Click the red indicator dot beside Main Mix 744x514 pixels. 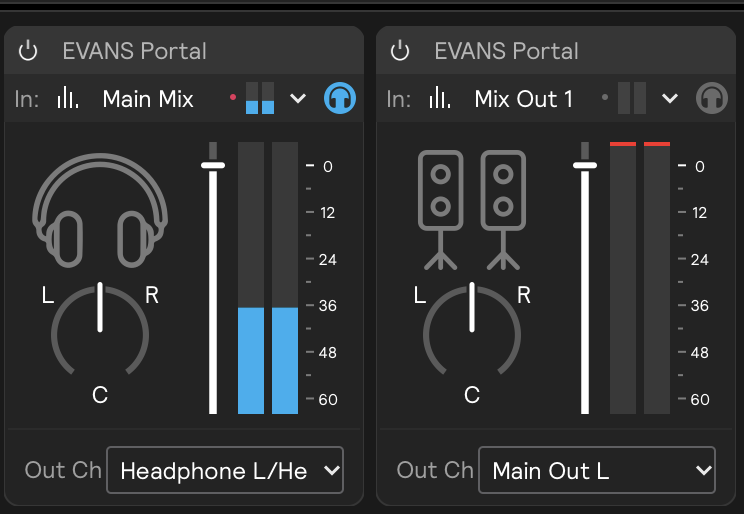pos(233,98)
